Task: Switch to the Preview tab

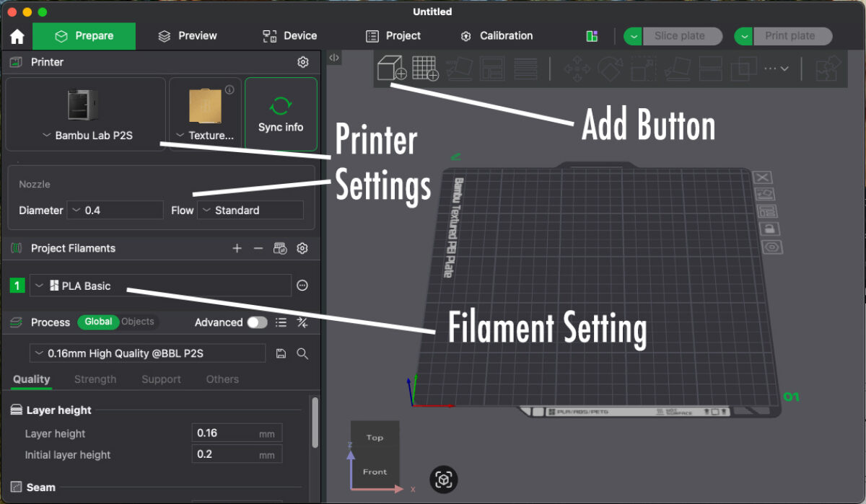Action: (x=188, y=36)
